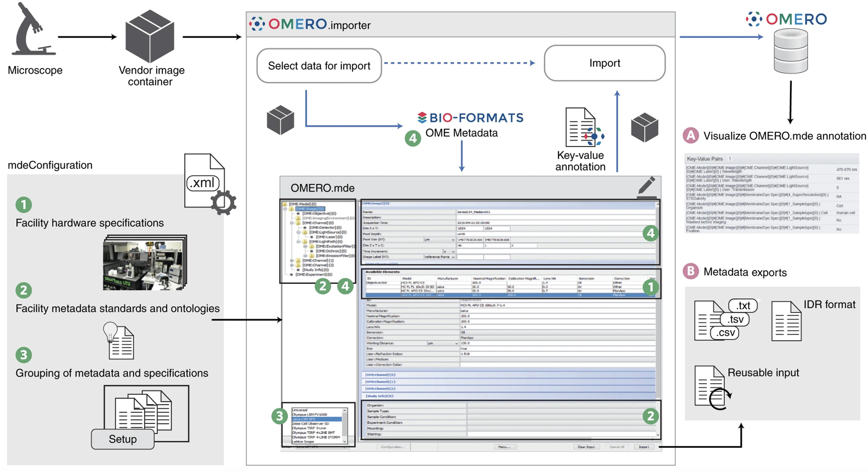Collapse the OME:LightSource (0) branch

tap(298, 232)
